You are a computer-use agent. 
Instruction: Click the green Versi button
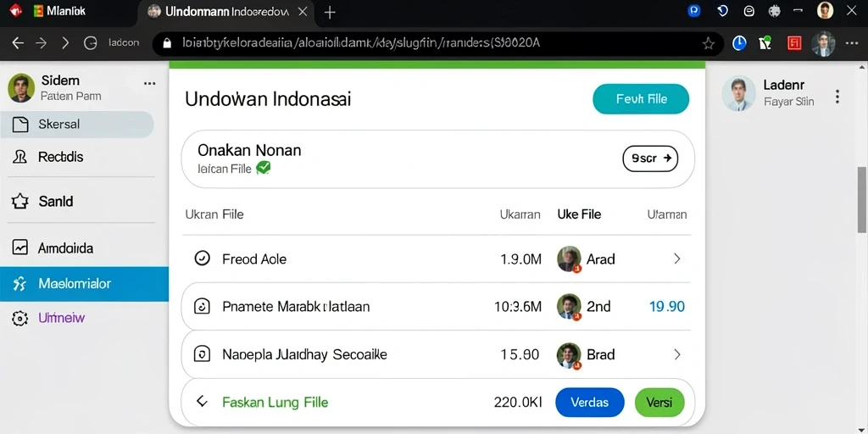[x=659, y=403]
